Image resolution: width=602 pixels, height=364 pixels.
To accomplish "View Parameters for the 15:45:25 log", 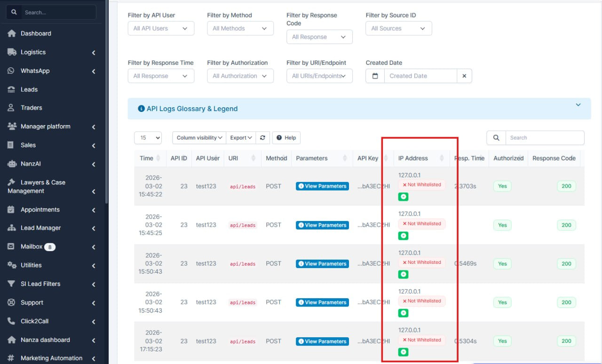I will [322, 225].
